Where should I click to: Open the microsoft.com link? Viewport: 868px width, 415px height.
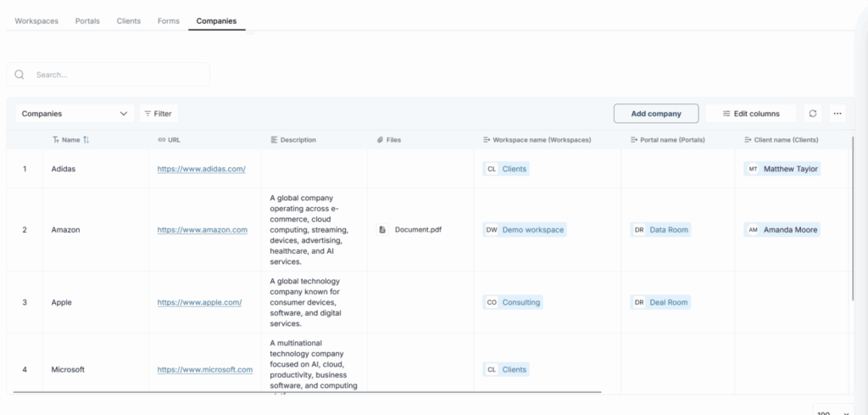tap(205, 369)
